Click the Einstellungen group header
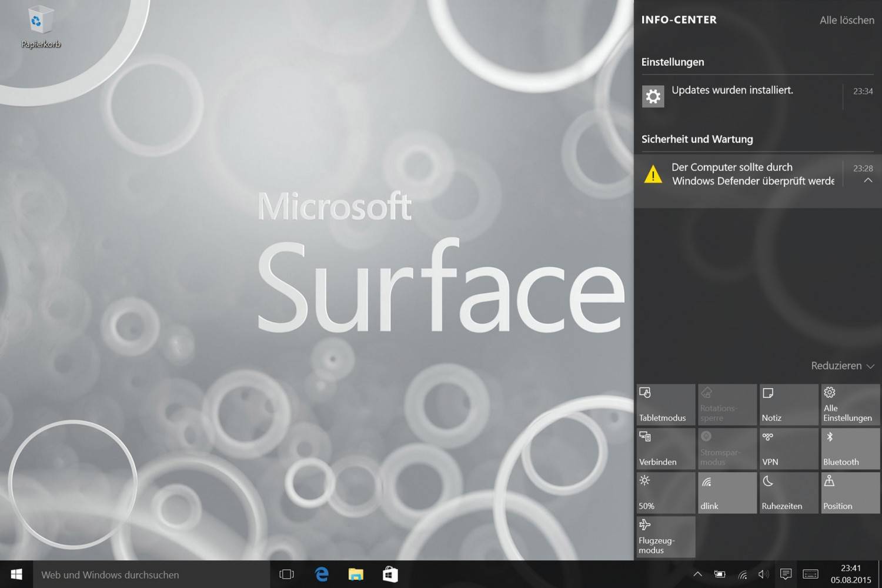The image size is (882, 588). pyautogui.click(x=673, y=62)
